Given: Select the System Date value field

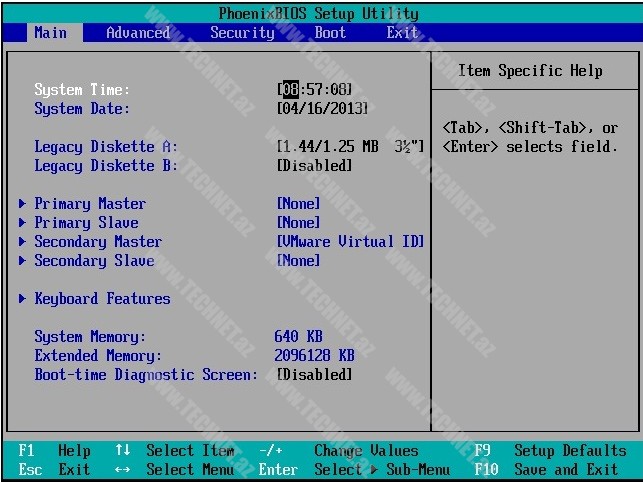Looking at the screenshot, I should pyautogui.click(x=322, y=109).
